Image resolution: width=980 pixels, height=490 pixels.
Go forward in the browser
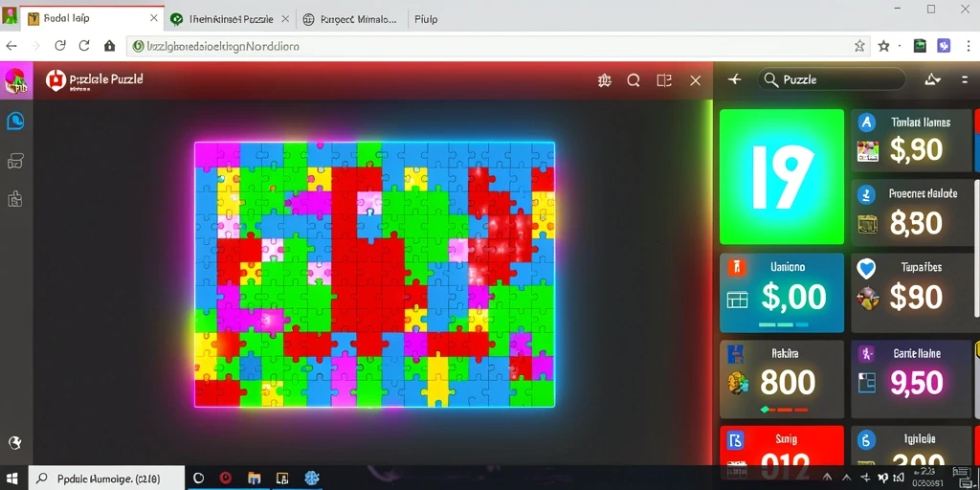pos(35,46)
